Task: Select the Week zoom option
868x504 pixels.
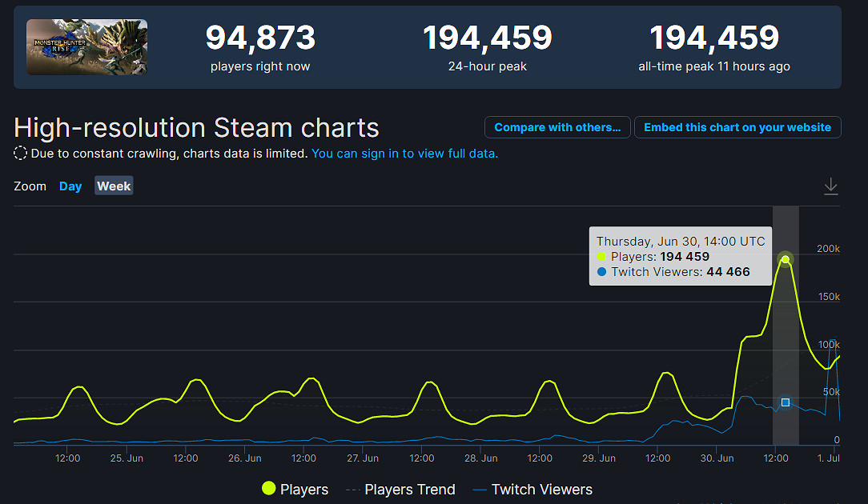Action: (x=114, y=186)
